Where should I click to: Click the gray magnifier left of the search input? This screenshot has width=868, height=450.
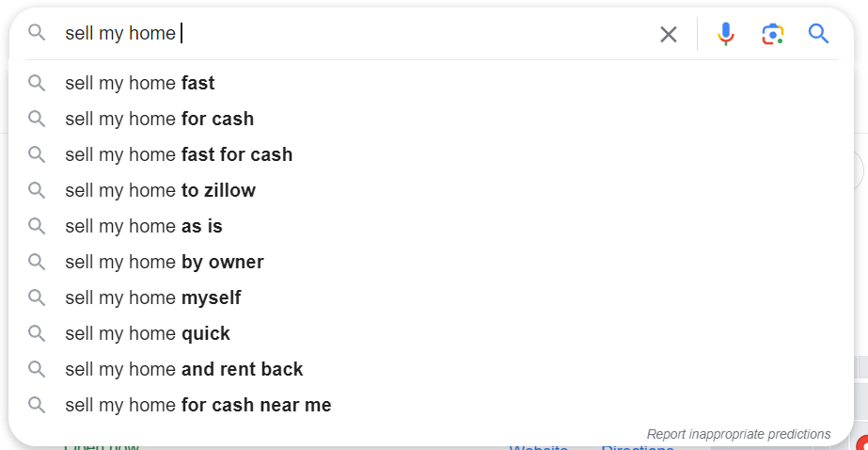tap(37, 33)
